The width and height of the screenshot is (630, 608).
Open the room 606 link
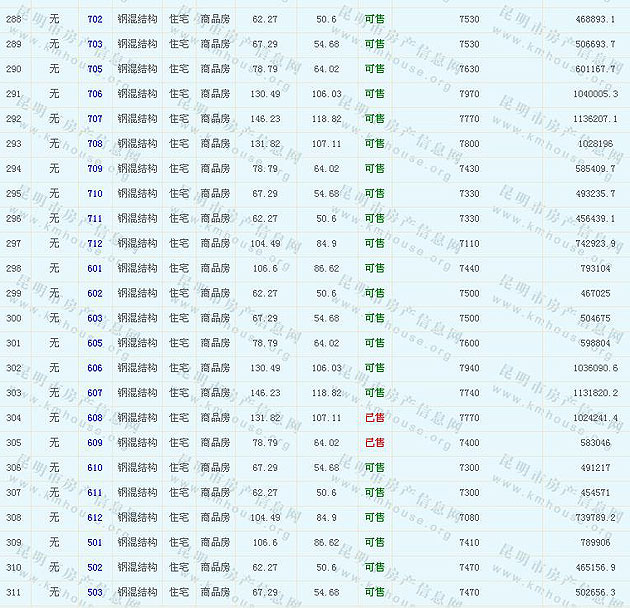pyautogui.click(x=95, y=368)
